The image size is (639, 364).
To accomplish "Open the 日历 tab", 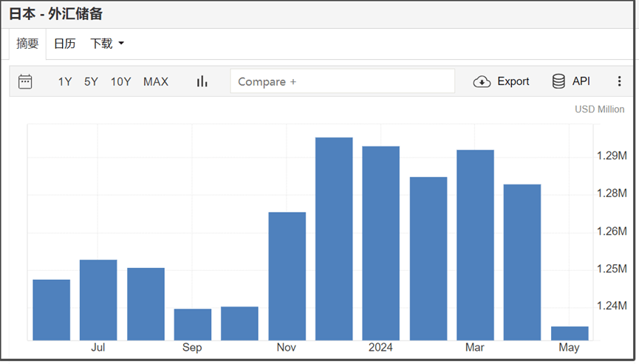I will click(65, 44).
